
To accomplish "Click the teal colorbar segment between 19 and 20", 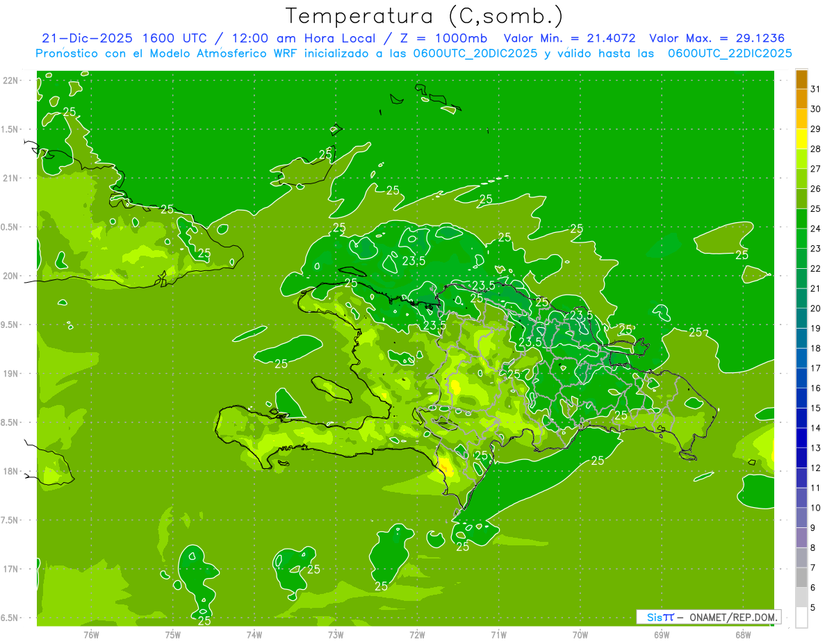I will (801, 318).
